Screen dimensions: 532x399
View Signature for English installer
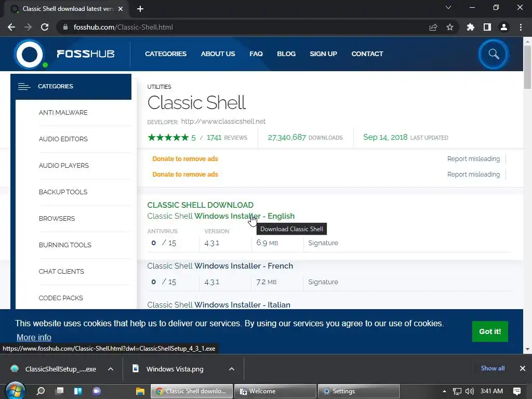tap(323, 243)
